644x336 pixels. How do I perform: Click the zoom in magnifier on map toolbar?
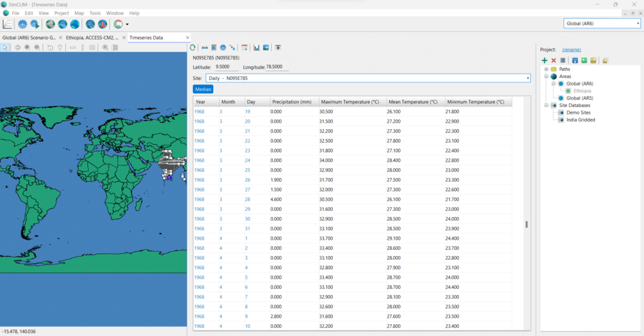[x=27, y=47]
